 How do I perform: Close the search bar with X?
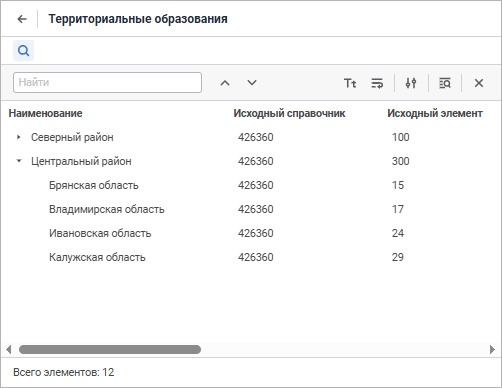(x=479, y=83)
